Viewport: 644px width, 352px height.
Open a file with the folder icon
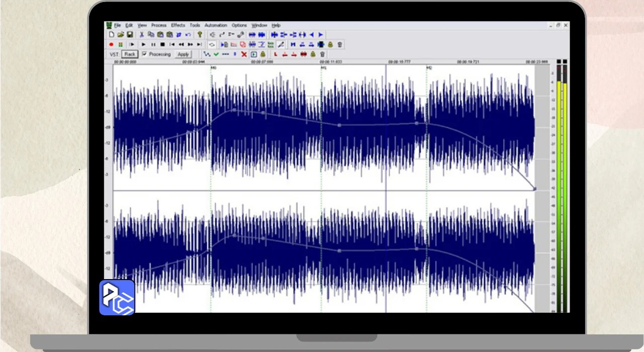pos(121,35)
